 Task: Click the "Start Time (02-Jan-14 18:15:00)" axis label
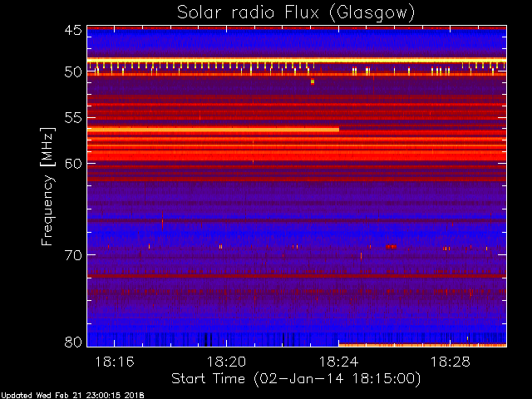(x=296, y=379)
